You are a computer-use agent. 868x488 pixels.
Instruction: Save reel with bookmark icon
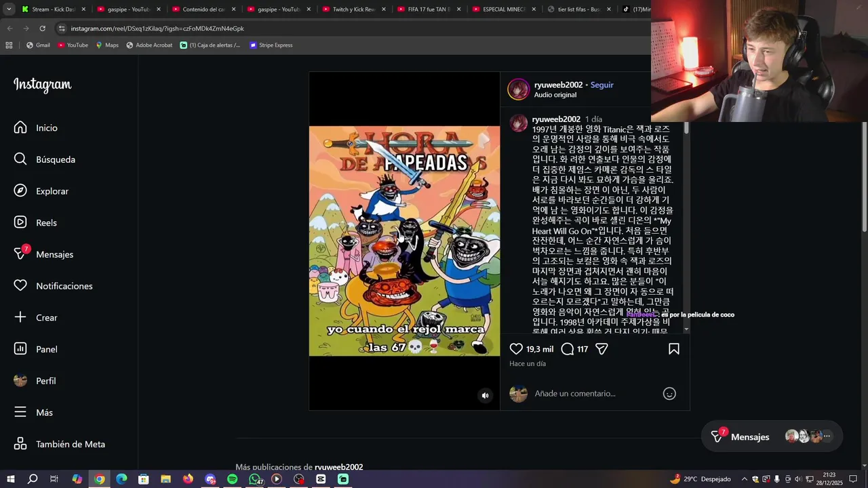tap(674, 349)
